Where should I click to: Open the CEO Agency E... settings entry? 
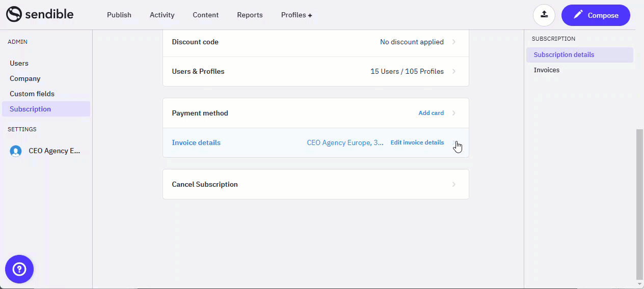tap(46, 151)
